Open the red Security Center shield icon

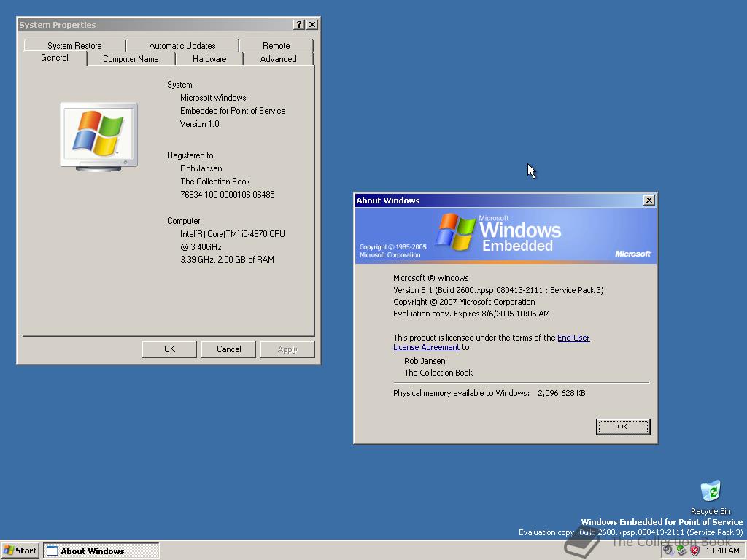tap(695, 550)
